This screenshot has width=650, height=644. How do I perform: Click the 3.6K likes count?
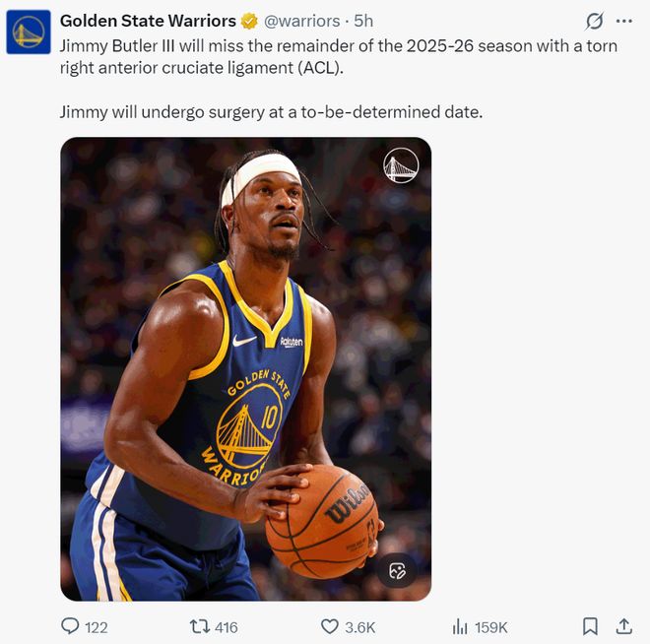click(359, 627)
